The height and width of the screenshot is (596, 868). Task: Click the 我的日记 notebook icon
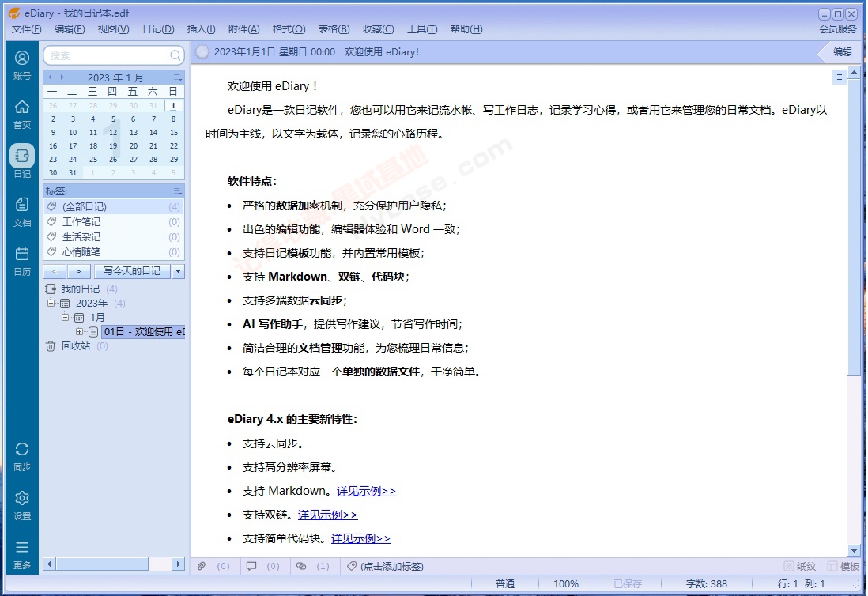tap(51, 289)
